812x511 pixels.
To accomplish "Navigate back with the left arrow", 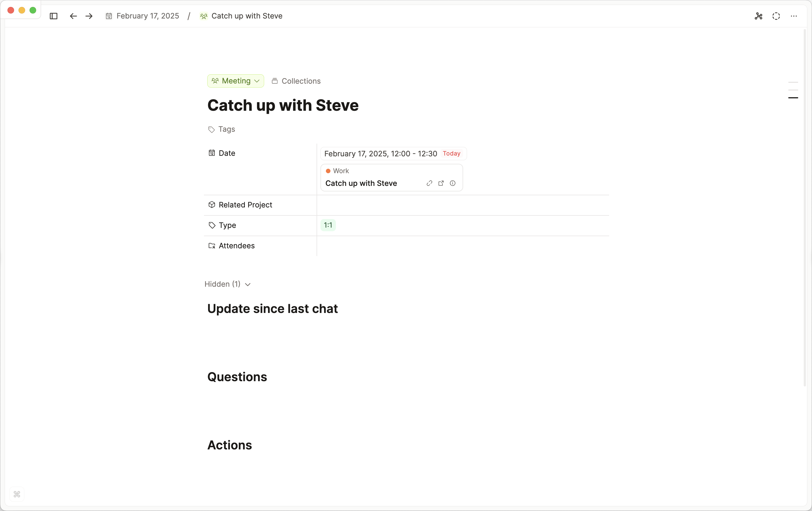I will tap(73, 16).
